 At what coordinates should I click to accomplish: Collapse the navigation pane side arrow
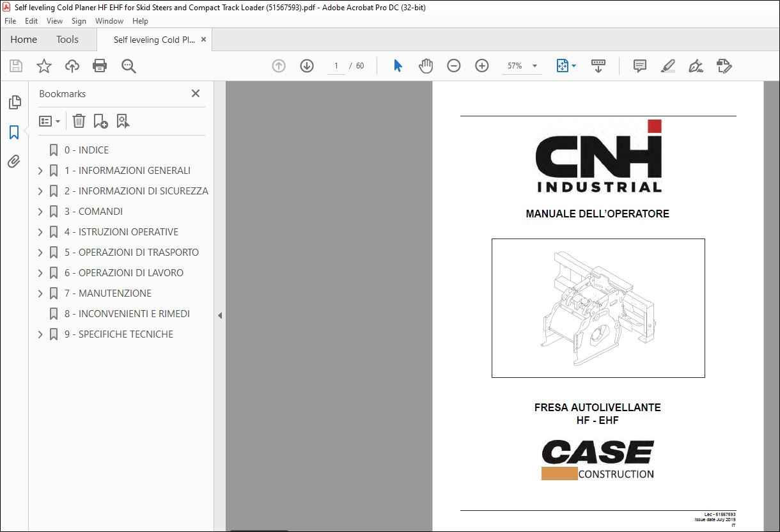point(220,315)
